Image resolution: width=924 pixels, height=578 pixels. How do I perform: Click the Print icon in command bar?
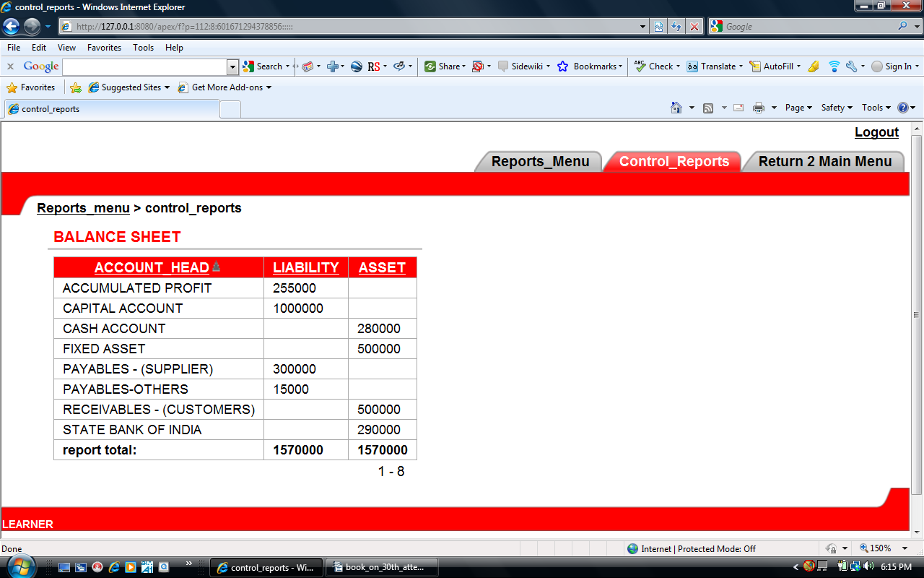pos(758,108)
